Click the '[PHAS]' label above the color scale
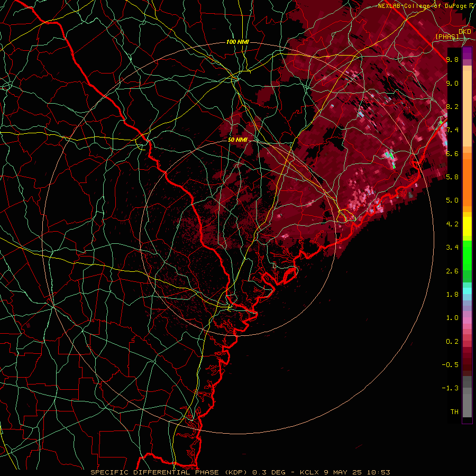The height and width of the screenshot is (476, 476). coord(447,36)
